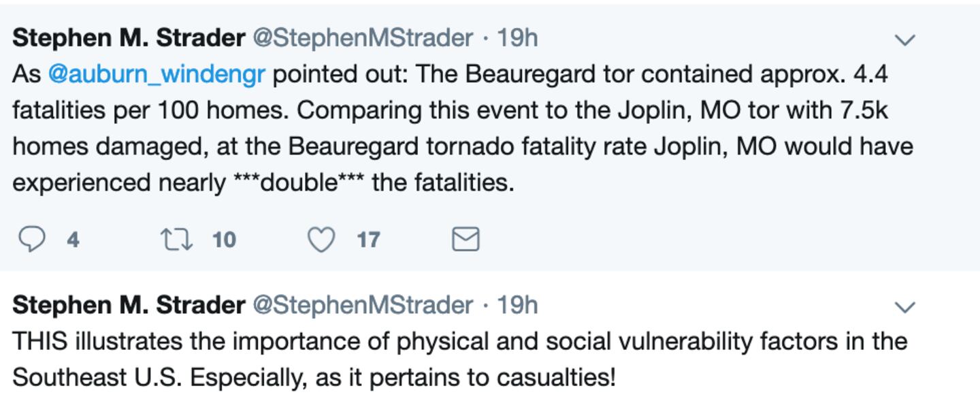The image size is (980, 416).
Task: Expand the first tweet's chevron menu
Action: click(x=904, y=40)
